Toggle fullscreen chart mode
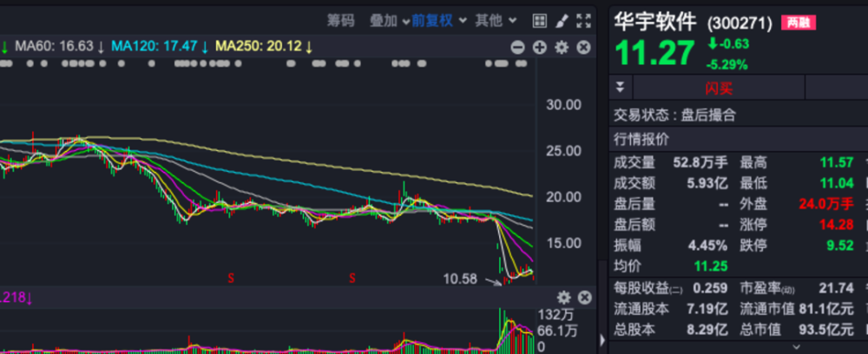The height and width of the screenshot is (354, 868). pos(583,22)
